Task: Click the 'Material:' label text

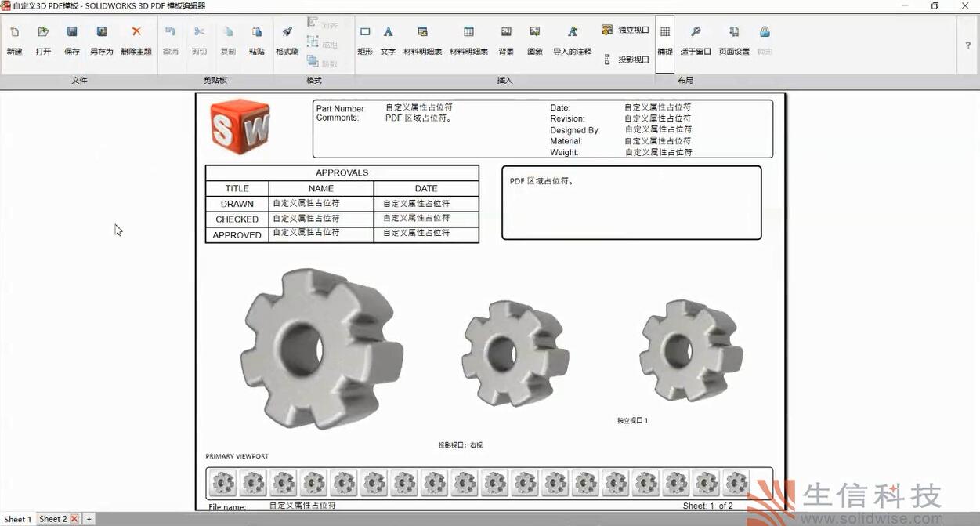Action: tap(566, 141)
